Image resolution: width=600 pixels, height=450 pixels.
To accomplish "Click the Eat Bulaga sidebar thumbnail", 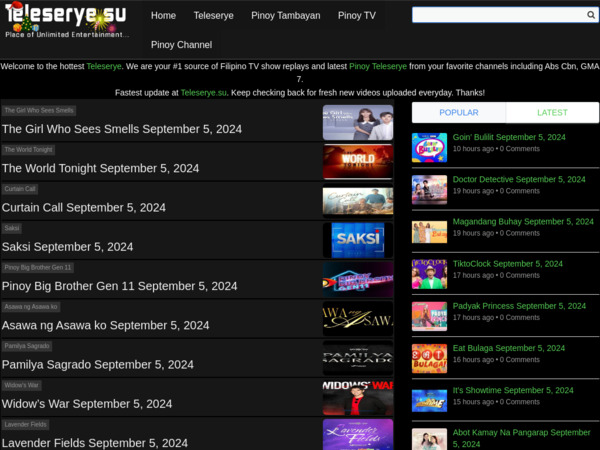I will click(429, 359).
